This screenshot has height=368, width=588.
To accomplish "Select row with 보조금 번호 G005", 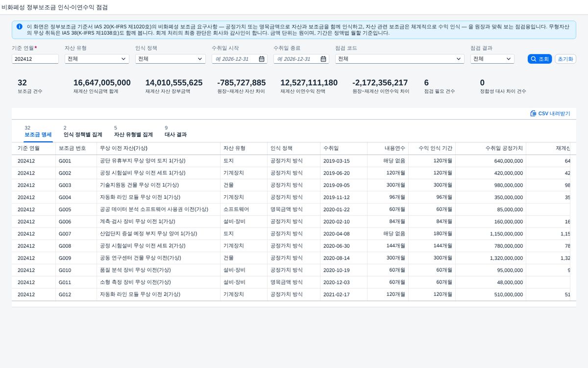I will tap(294, 209).
